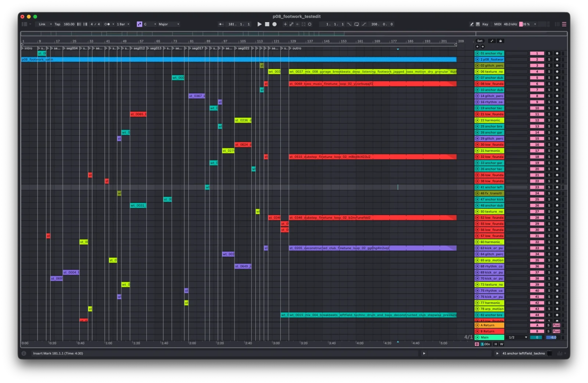Toggle the browser show/hide icon

coord(24,24)
